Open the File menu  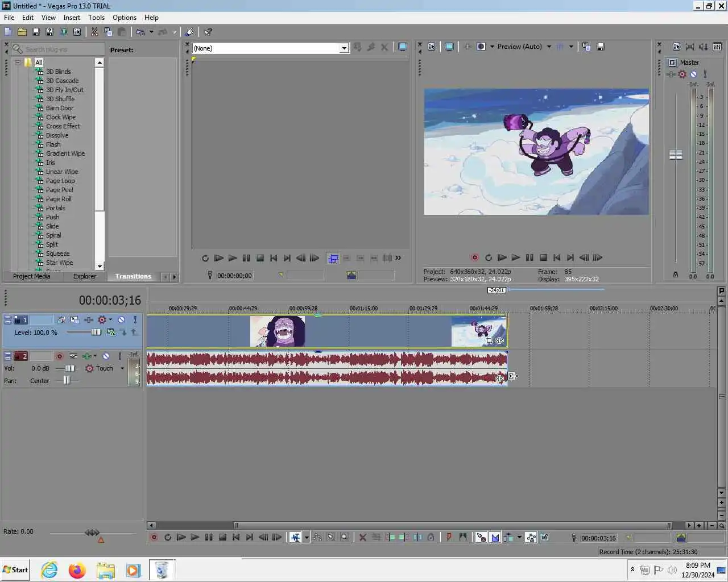point(9,18)
